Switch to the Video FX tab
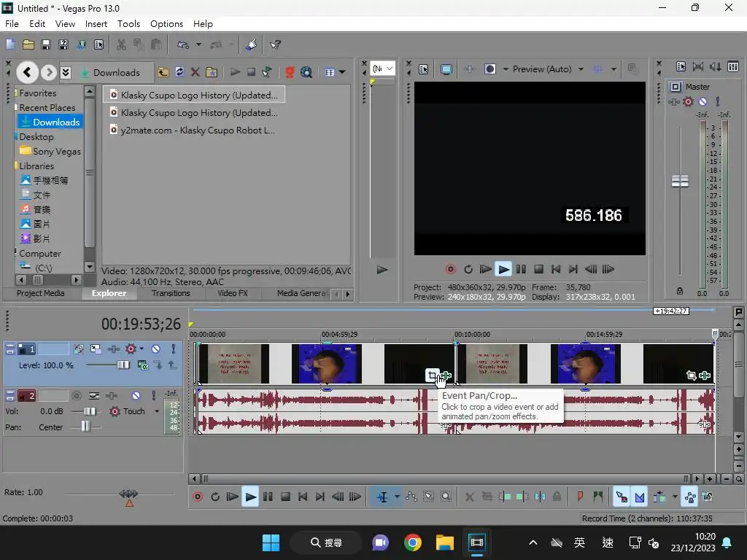The height and width of the screenshot is (560, 747). pos(233,293)
